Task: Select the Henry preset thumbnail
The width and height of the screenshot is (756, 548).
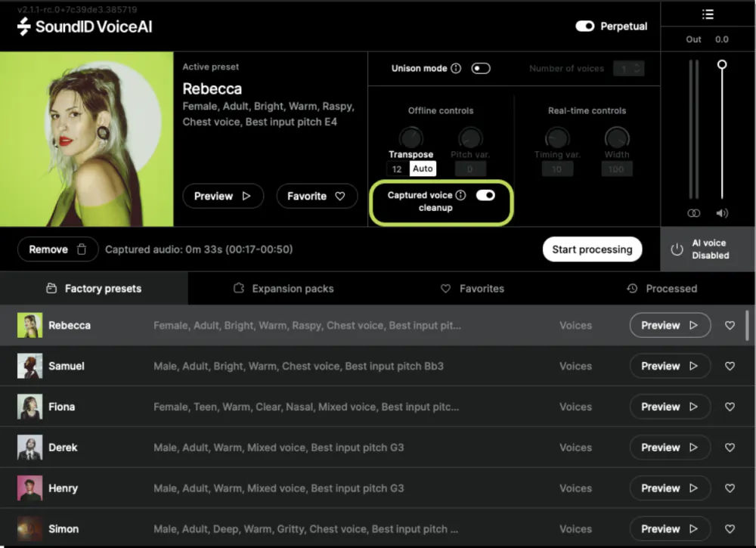Action: [x=30, y=488]
